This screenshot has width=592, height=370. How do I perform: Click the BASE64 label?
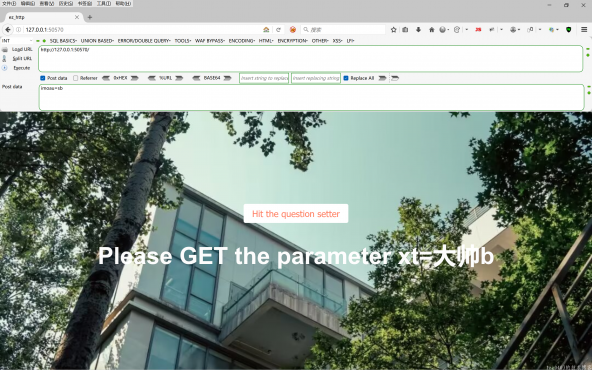[x=212, y=78]
